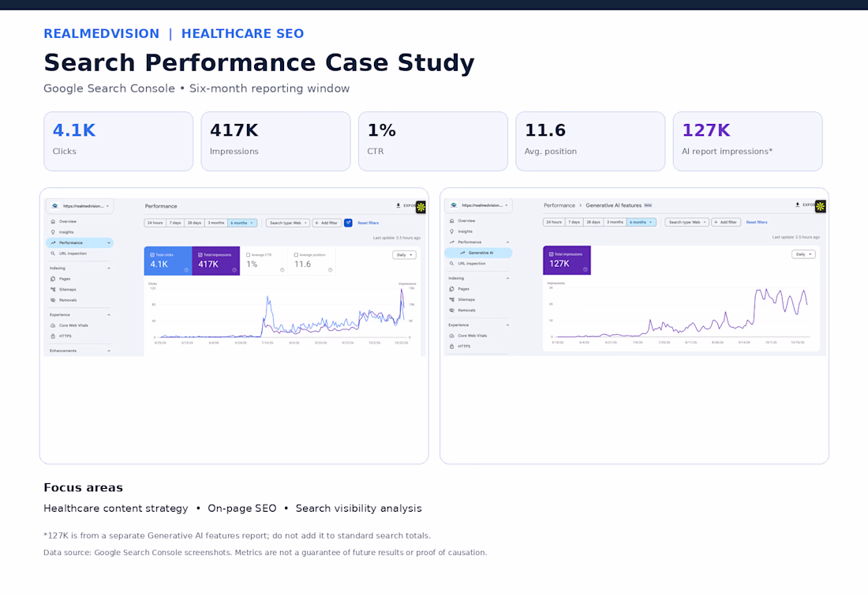Click the URL inspection magnifier icon in the left screenshot
This screenshot has width=868, height=597.
[x=53, y=253]
